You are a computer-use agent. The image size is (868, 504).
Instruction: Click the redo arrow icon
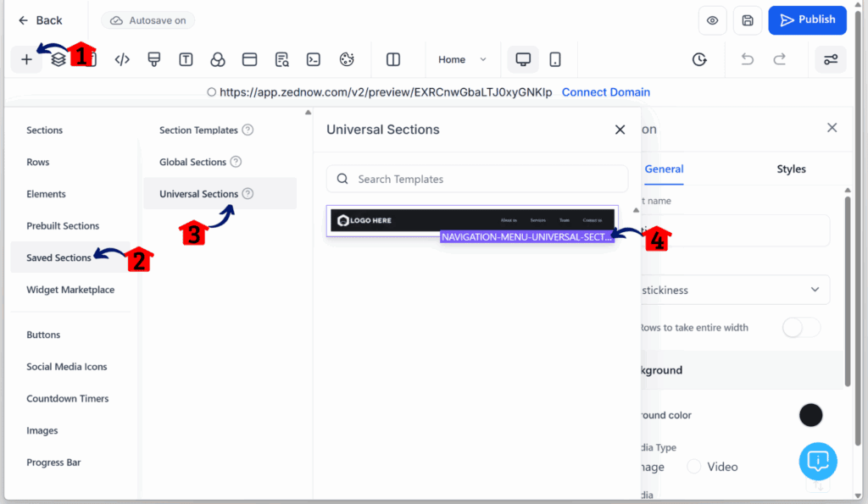[x=780, y=59]
